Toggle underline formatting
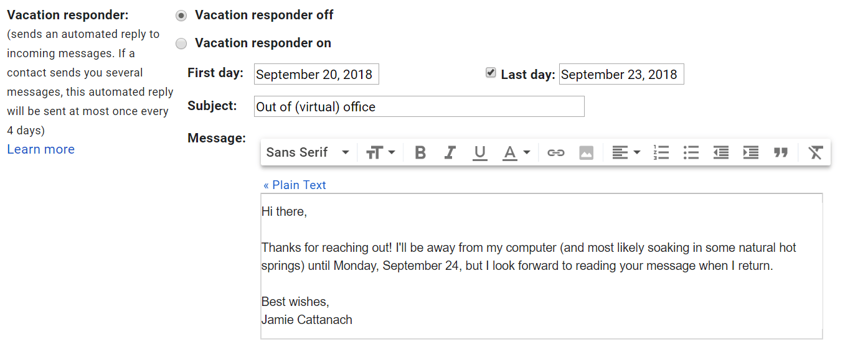The width and height of the screenshot is (868, 347). click(479, 152)
